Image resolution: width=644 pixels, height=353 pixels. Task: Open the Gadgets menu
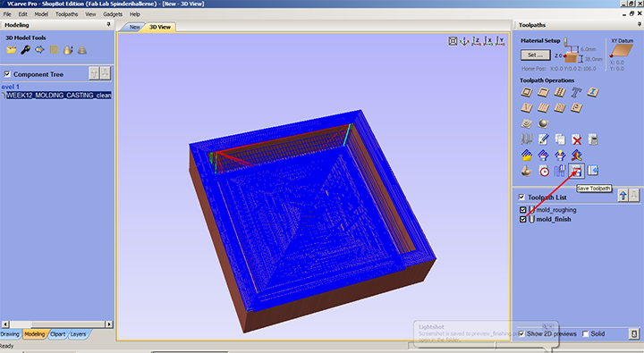[113, 14]
